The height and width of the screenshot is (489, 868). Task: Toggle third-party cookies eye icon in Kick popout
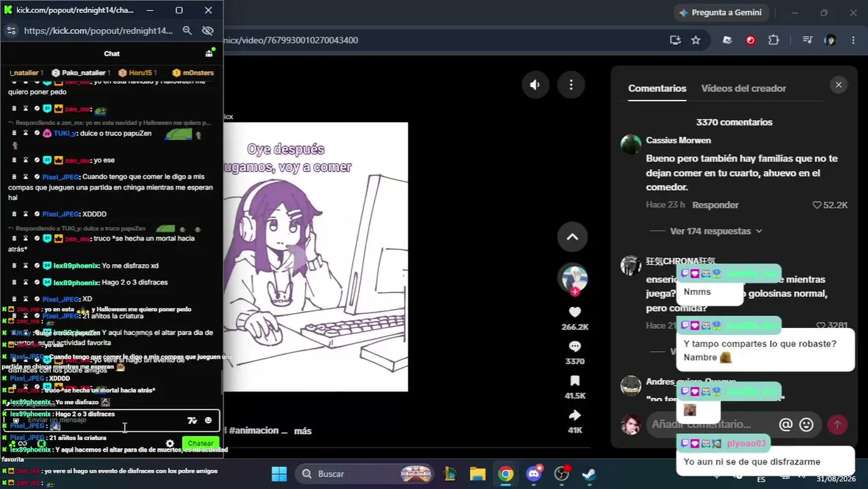(208, 31)
